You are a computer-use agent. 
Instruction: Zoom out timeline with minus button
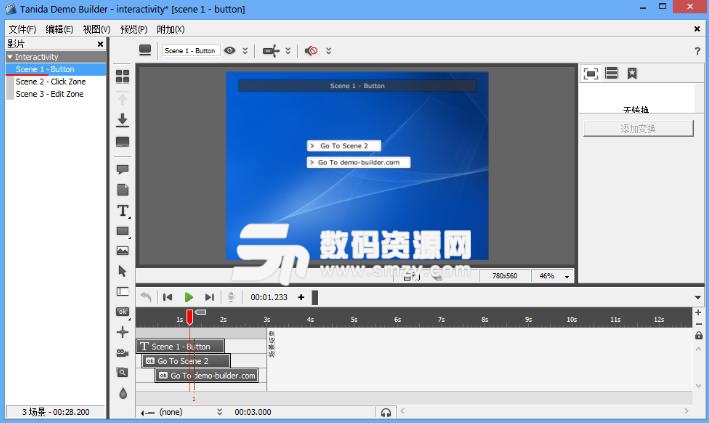[698, 324]
